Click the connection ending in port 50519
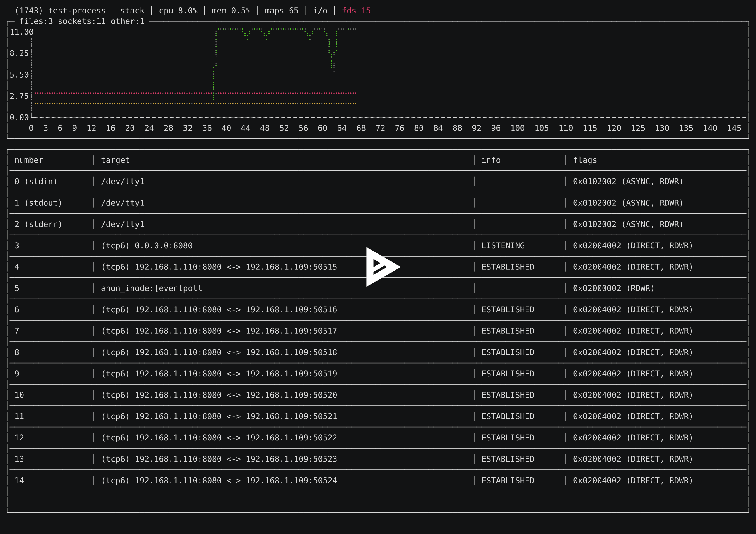 pyautogui.click(x=219, y=374)
